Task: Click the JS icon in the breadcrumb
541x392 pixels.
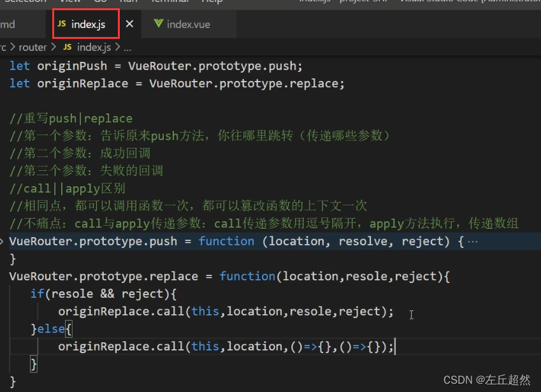Action: coord(68,47)
